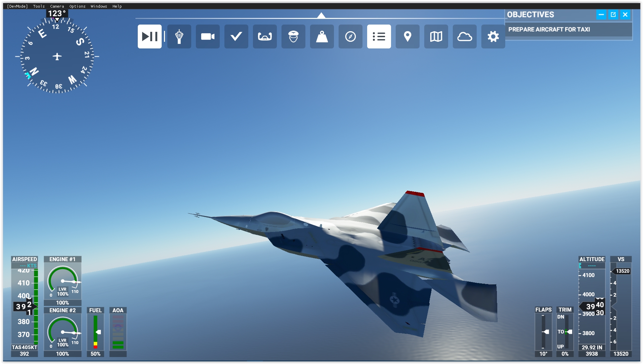Open the toolbar gear settings
This screenshot has width=643, height=364.
pos(493,36)
